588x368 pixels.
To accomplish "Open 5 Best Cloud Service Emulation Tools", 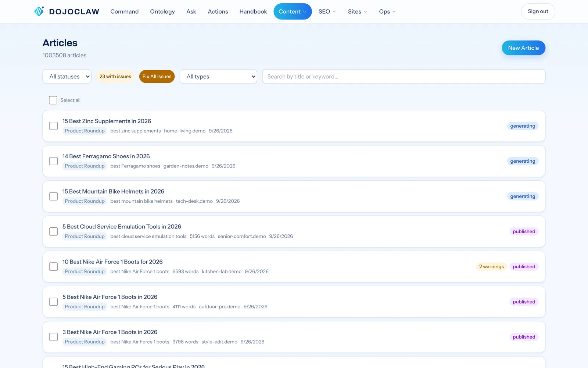I will (122, 227).
